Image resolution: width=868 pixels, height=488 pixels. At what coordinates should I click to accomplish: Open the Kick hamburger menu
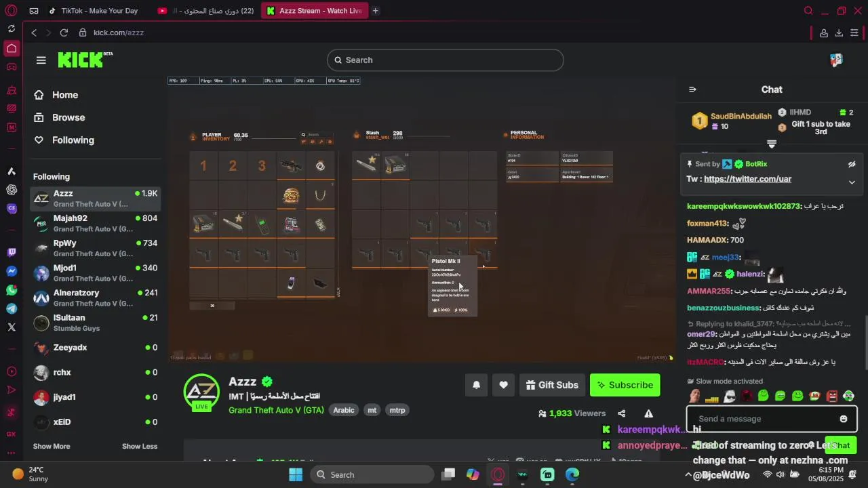pos(41,60)
